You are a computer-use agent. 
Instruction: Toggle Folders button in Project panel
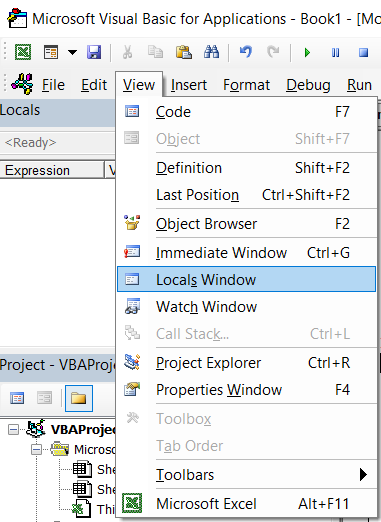point(79,398)
